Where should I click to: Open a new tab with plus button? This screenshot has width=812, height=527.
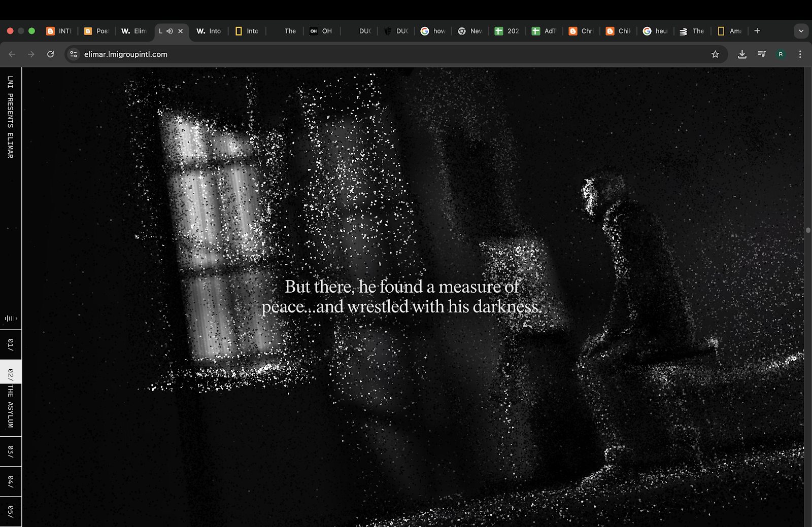[757, 31]
